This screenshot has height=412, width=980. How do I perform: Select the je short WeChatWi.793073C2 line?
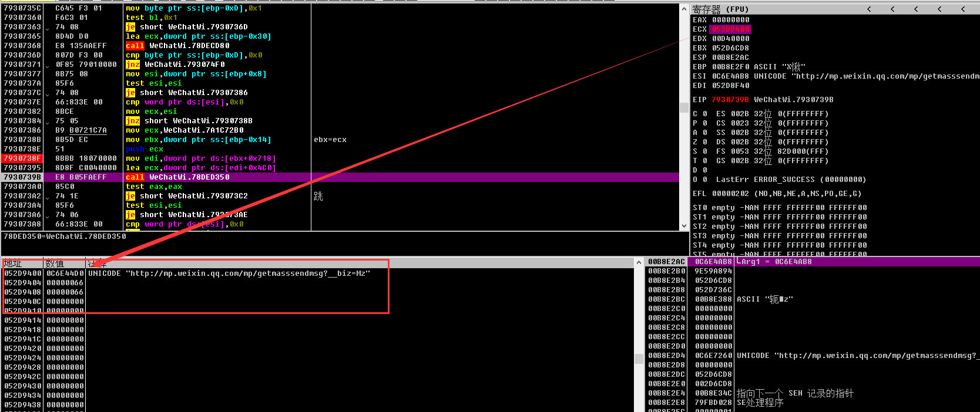187,196
